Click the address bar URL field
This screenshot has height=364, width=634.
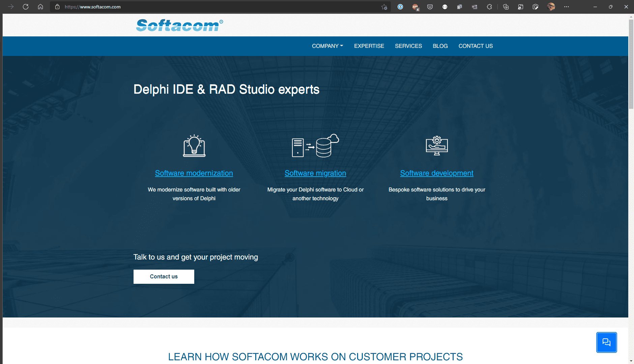219,7
